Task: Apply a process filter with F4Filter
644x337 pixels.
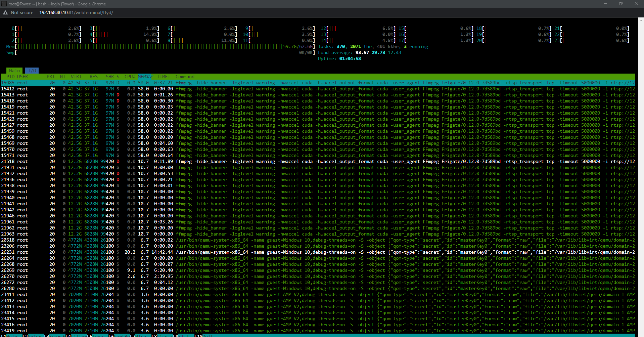Action: coord(77,335)
